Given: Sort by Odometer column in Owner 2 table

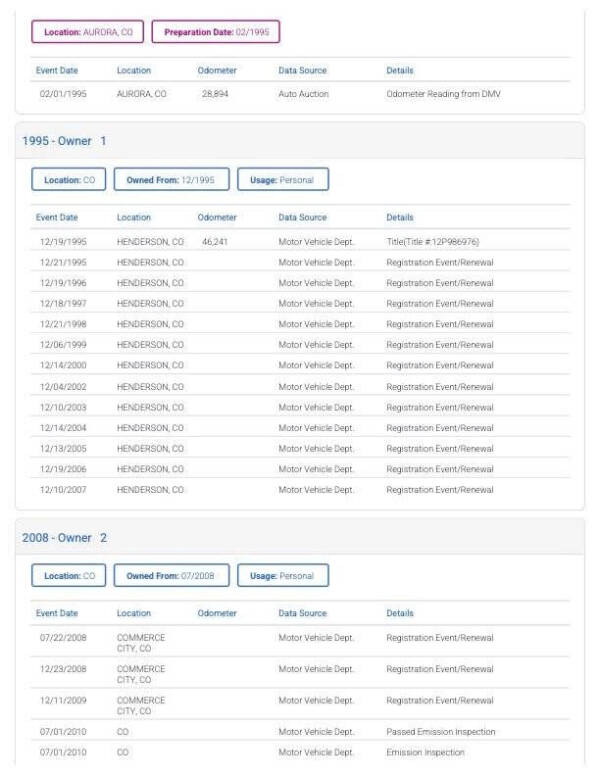Looking at the screenshot, I should coord(217,613).
